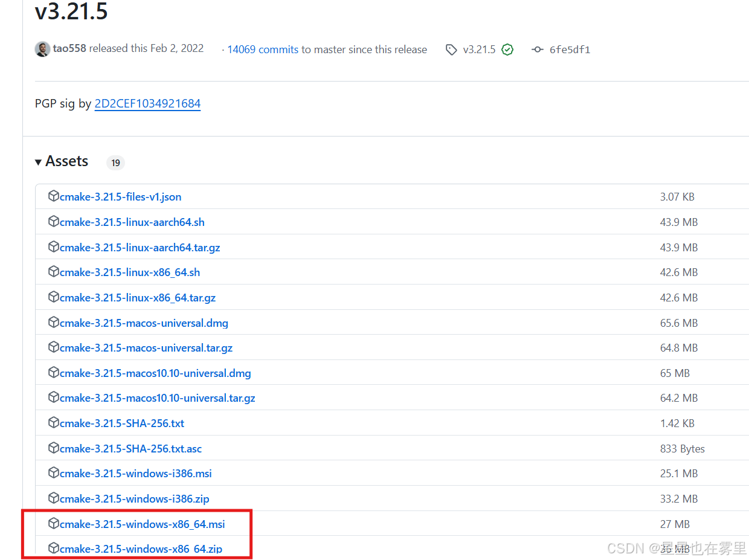Click the package icon beside cmake-3.21.5-linux-aarch64.sh
Image resolution: width=749 pixels, height=560 pixels.
pos(54,222)
